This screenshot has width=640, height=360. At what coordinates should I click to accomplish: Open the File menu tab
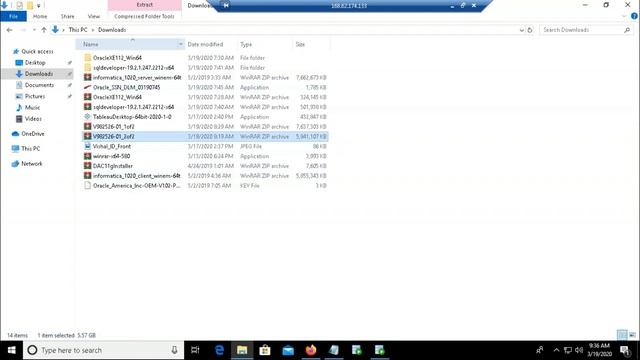(x=13, y=16)
